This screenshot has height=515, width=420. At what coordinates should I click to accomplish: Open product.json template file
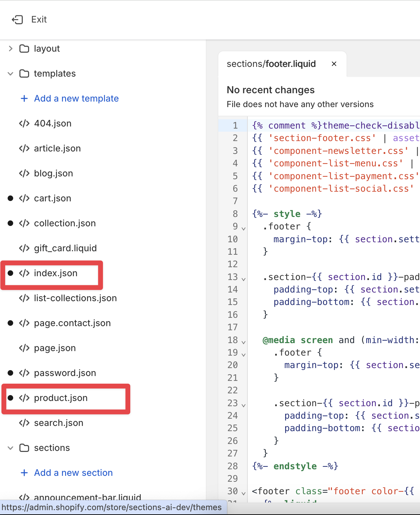click(61, 398)
